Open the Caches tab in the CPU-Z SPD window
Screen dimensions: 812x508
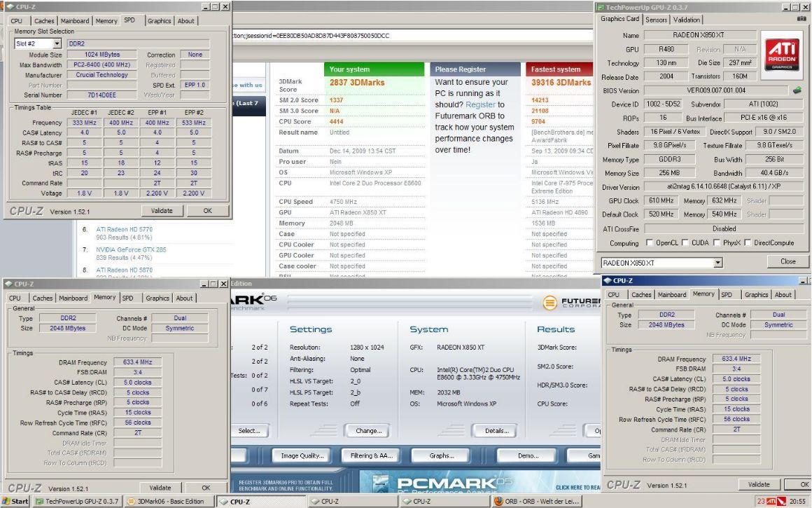click(44, 21)
